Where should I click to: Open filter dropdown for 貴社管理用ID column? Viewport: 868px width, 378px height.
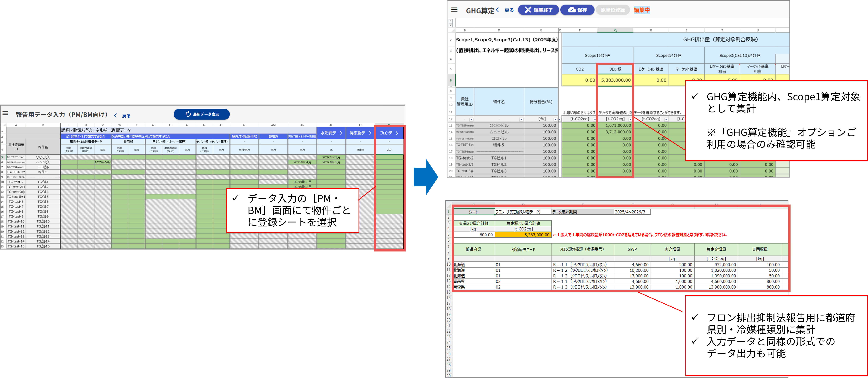[471, 119]
